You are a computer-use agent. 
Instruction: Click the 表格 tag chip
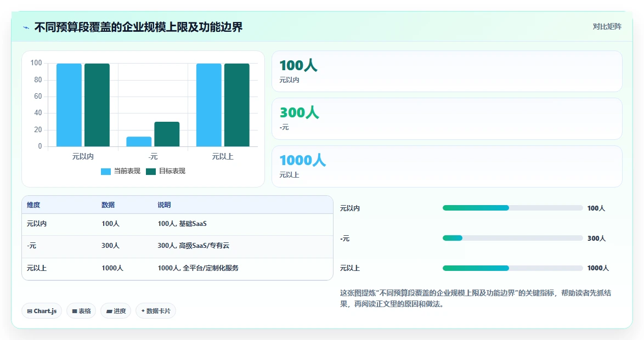[x=81, y=311]
